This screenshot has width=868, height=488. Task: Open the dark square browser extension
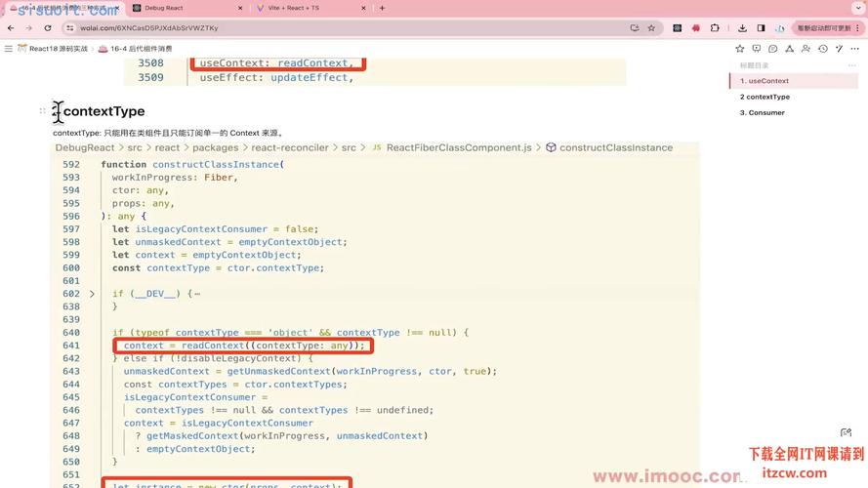677,27
